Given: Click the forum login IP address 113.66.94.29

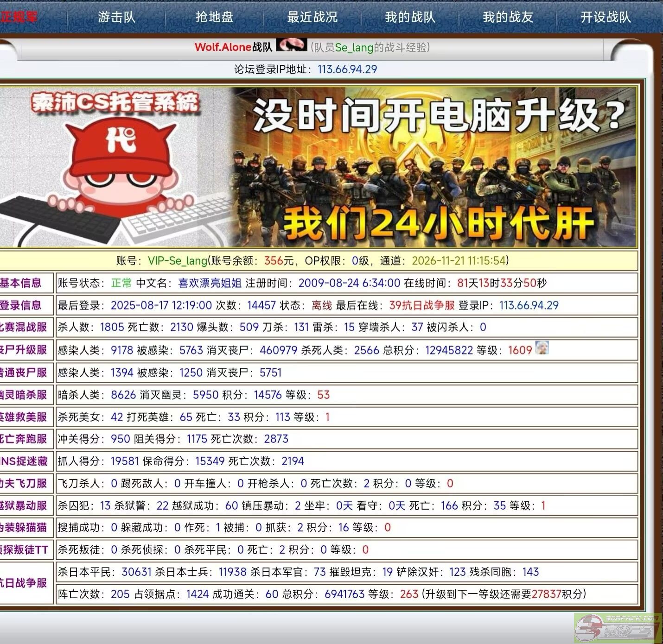Looking at the screenshot, I should pos(347,69).
